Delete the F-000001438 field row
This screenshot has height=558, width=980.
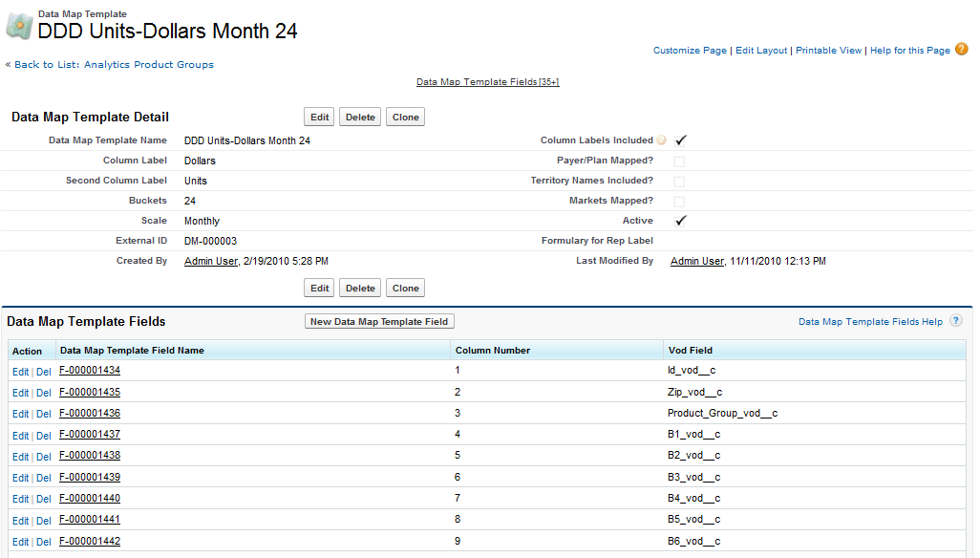tap(43, 457)
